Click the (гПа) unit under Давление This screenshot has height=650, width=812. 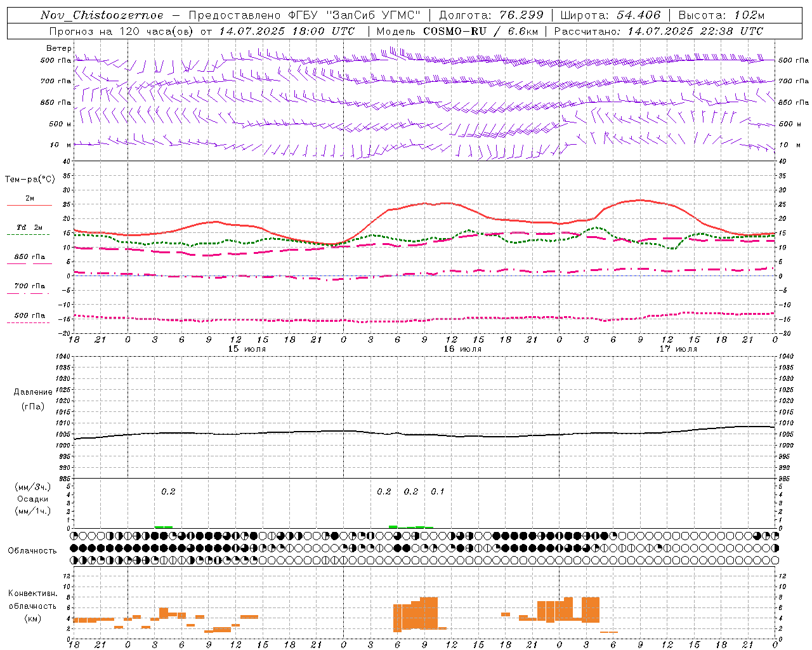(x=33, y=406)
